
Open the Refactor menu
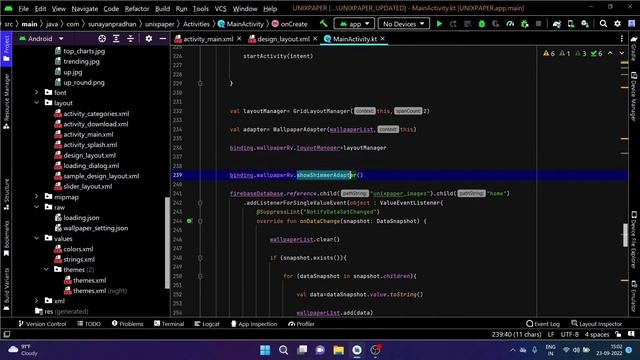coord(137,9)
